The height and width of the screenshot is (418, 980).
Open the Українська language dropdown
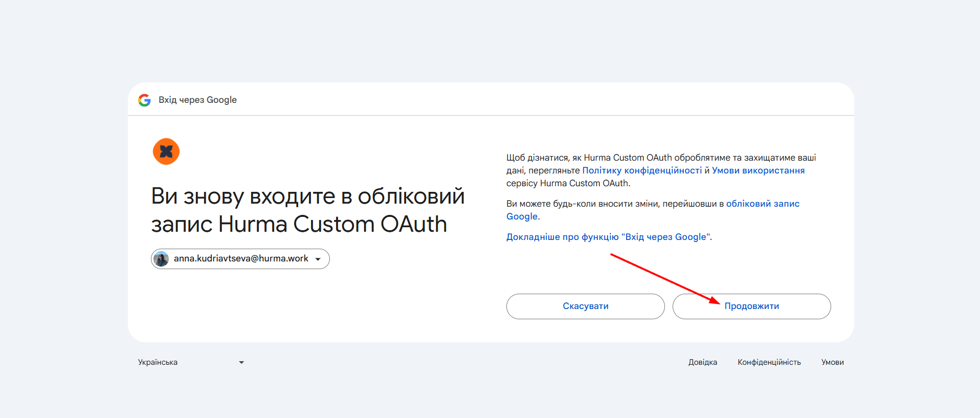[191, 362]
